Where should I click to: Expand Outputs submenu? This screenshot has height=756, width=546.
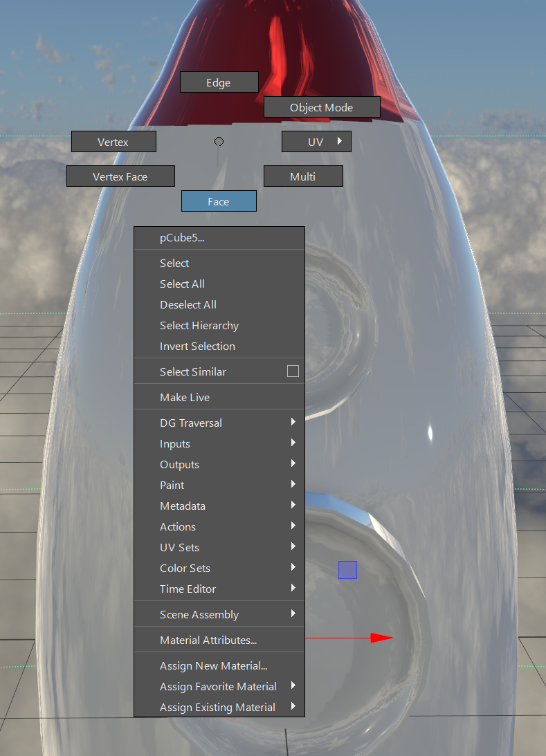click(x=219, y=464)
